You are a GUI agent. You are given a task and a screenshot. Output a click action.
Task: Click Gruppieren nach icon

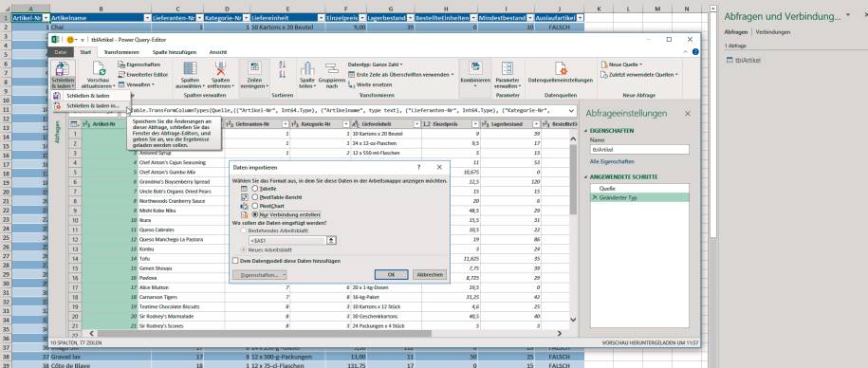click(x=332, y=68)
